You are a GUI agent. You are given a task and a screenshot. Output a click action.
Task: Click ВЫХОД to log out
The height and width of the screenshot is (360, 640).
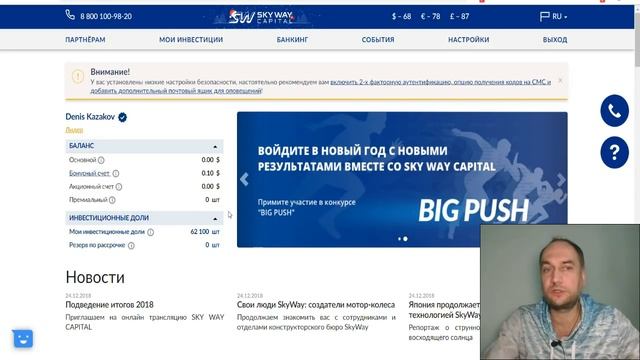[555, 40]
